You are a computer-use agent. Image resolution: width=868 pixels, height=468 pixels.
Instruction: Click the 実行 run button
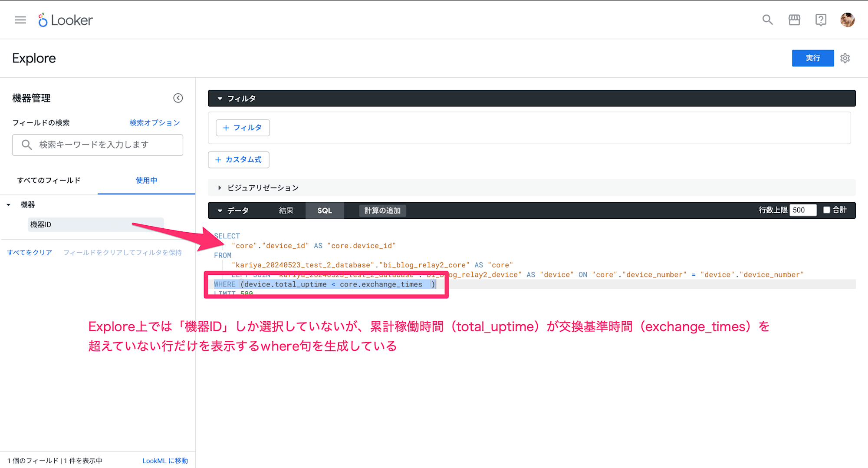pyautogui.click(x=813, y=58)
